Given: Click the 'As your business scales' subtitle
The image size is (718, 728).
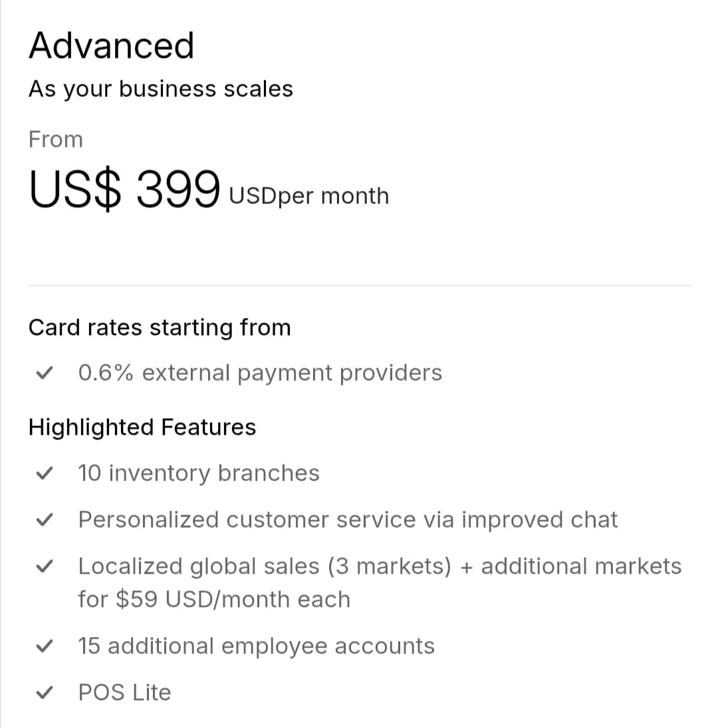Looking at the screenshot, I should [x=160, y=89].
